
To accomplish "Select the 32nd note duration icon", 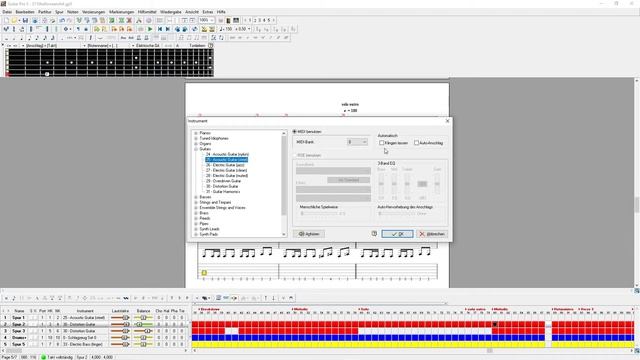I will (45, 38).
